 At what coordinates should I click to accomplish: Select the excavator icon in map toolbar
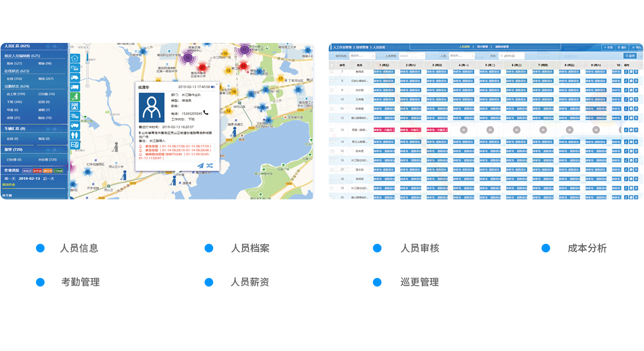[x=75, y=68]
